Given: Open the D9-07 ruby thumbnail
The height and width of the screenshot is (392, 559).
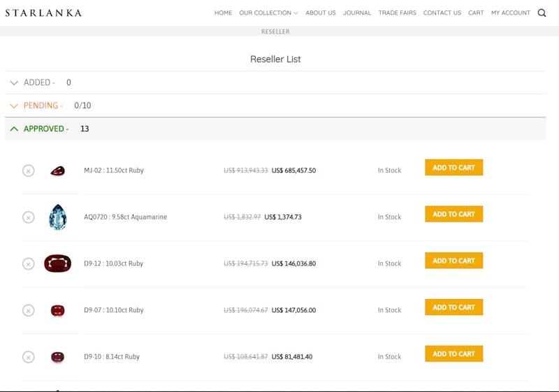Looking at the screenshot, I should (x=58, y=310).
